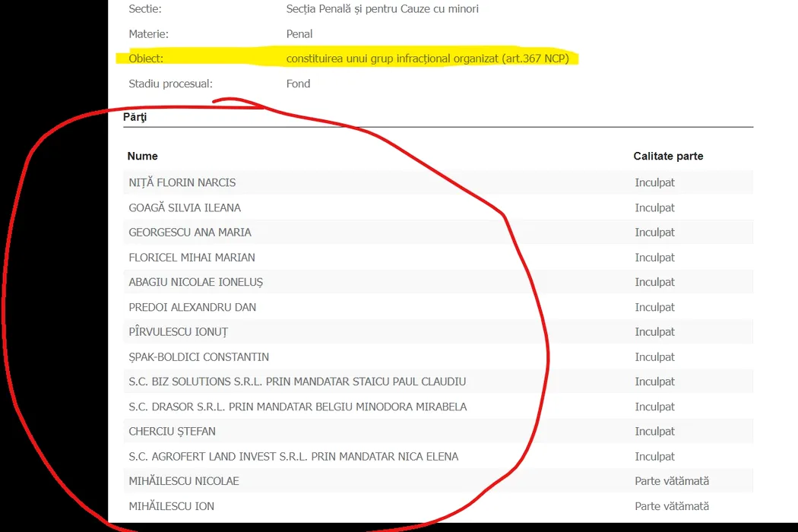Select the name ȘPAK-BOLDICI CONSTANTIN
Image resolution: width=798 pixels, height=532 pixels.
[198, 357]
